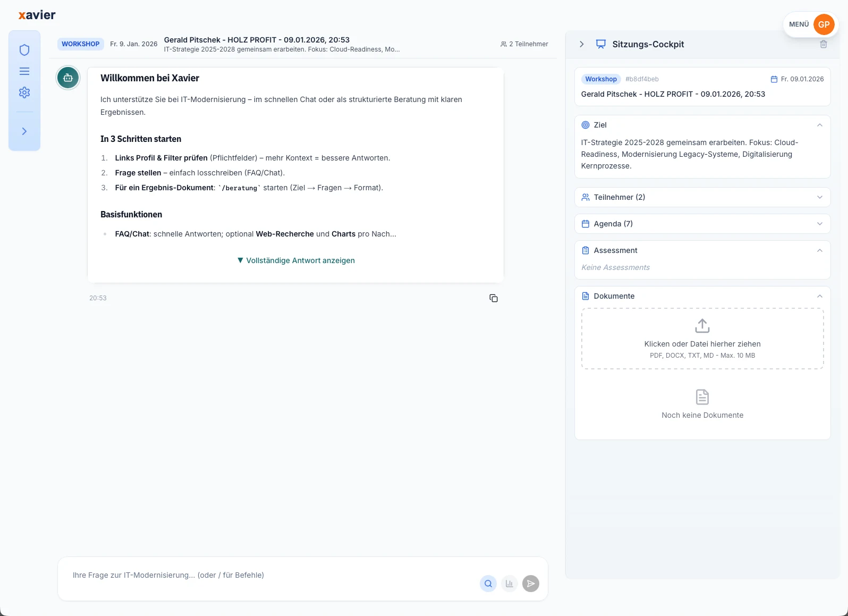848x616 pixels.
Task: Collapse the Ziel section
Action: point(819,125)
